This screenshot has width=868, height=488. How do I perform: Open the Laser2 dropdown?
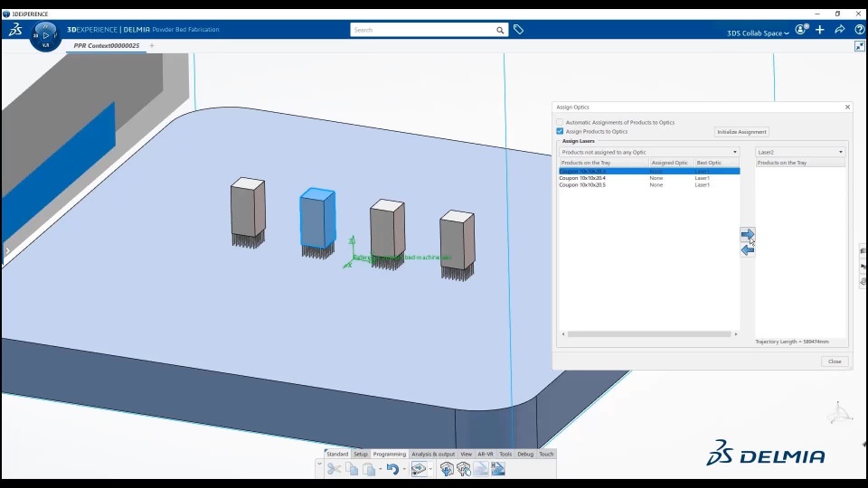[800, 152]
